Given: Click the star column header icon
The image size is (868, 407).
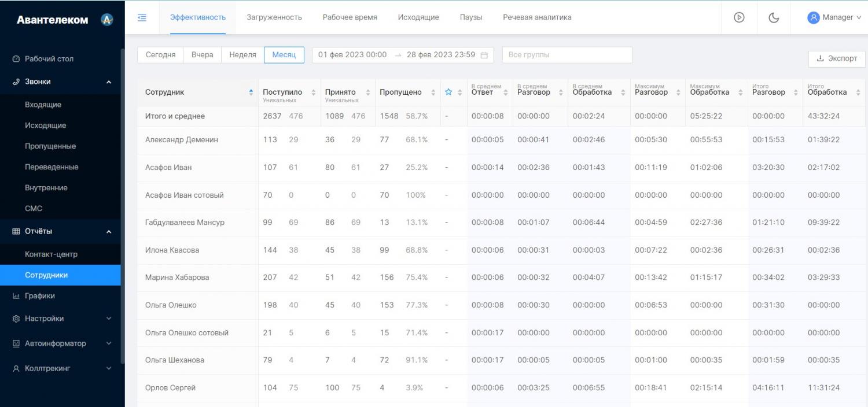Looking at the screenshot, I should [x=448, y=92].
